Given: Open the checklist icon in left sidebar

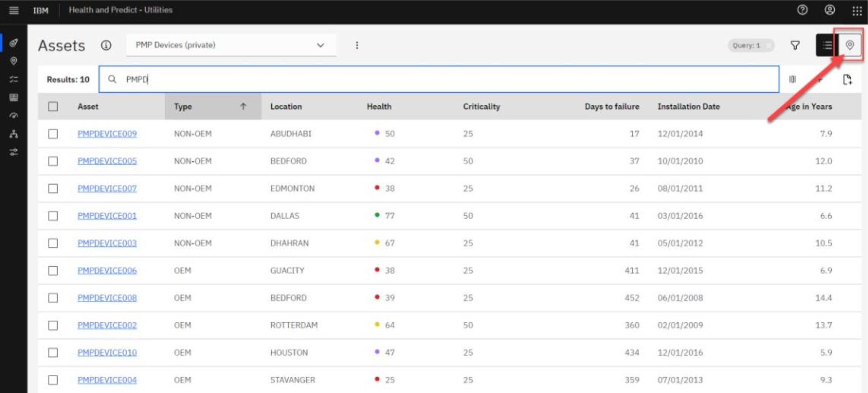Looking at the screenshot, I should click(14, 79).
